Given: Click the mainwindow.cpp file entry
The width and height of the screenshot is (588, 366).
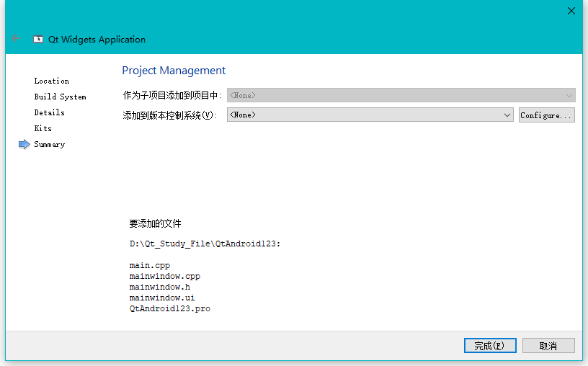Looking at the screenshot, I should click(165, 277).
